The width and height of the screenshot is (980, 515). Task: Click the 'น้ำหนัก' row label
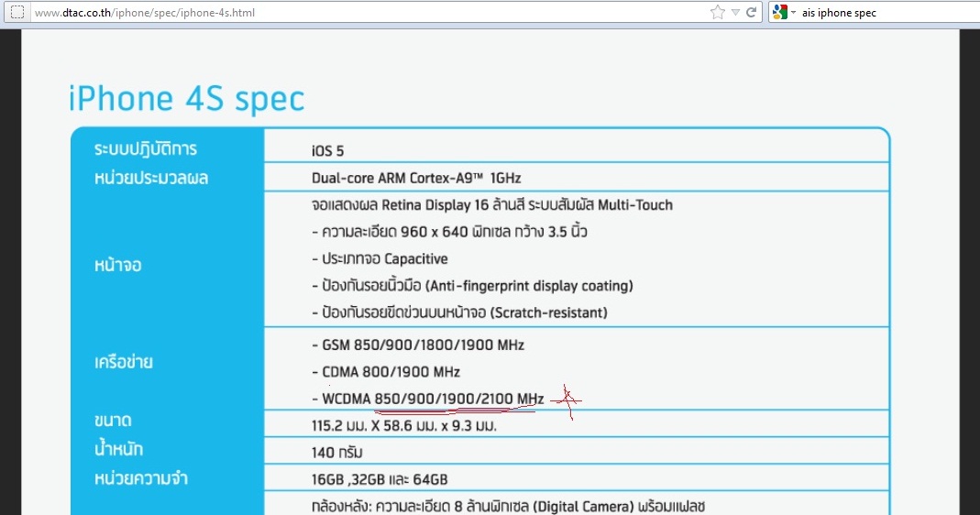click(119, 449)
